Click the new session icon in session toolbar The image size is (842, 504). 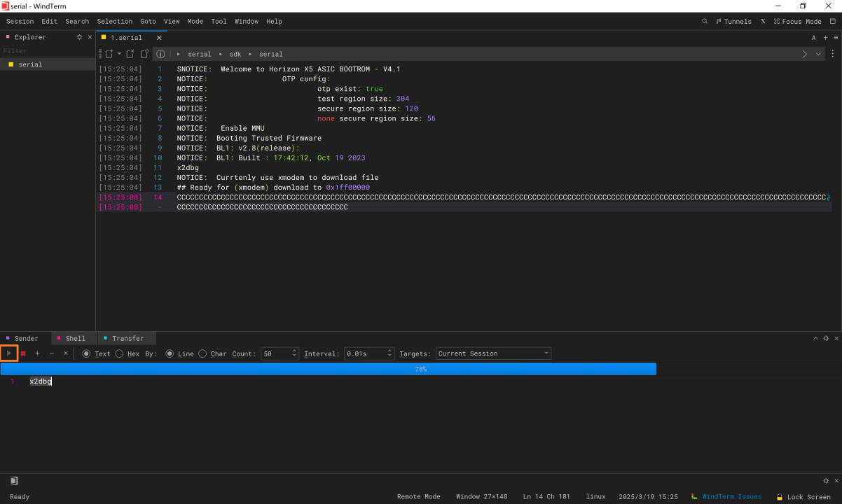(x=109, y=54)
